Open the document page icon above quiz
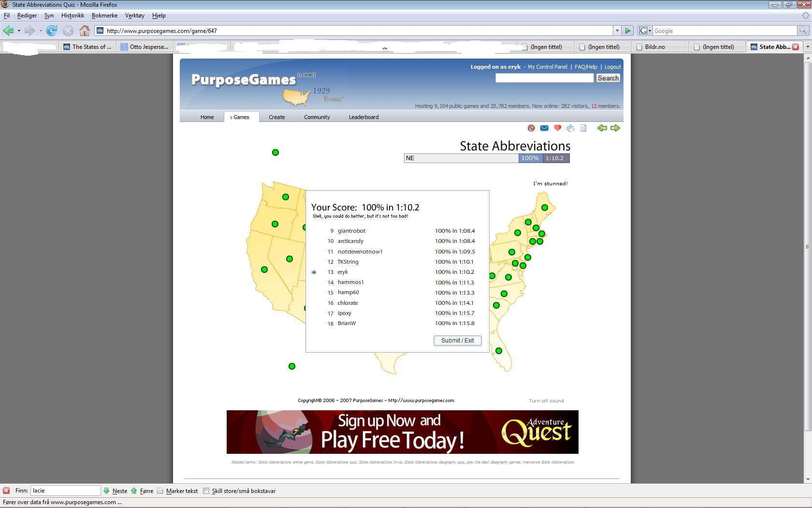The height and width of the screenshot is (508, 812). (583, 128)
